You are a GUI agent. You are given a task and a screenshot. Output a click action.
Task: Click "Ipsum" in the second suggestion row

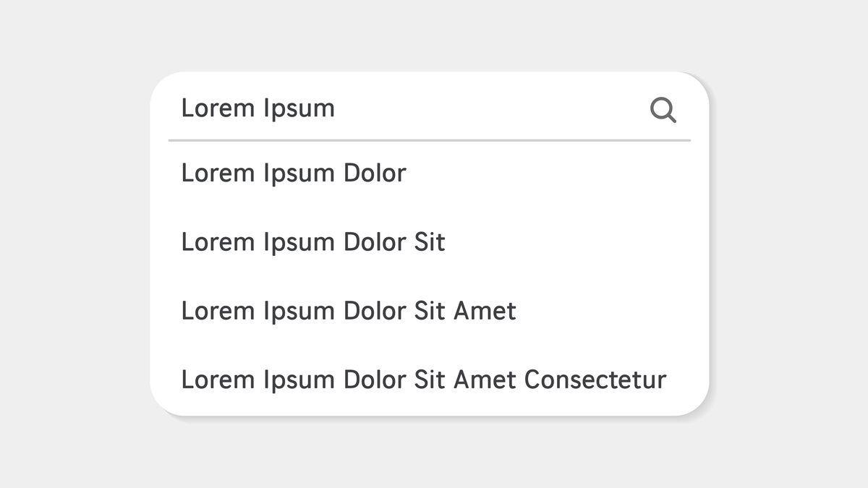click(299, 242)
